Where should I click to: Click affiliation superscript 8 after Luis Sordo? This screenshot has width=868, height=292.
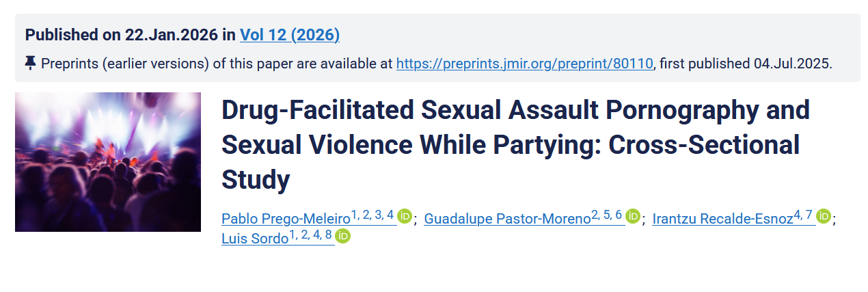point(328,235)
